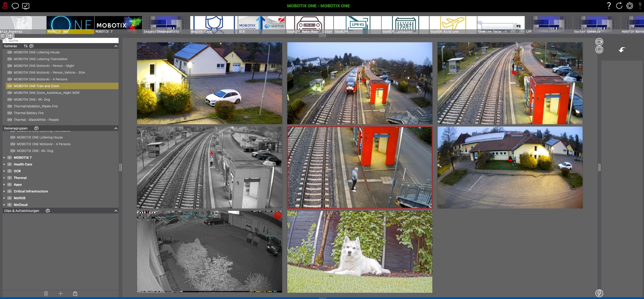The height and width of the screenshot is (299, 644).
Task: Click the red user account icon
Action: point(5,6)
